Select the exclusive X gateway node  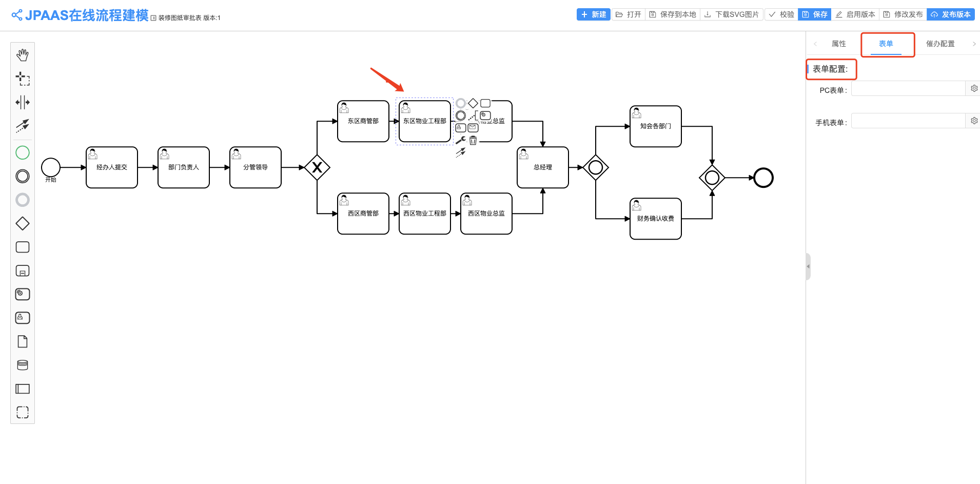click(317, 167)
